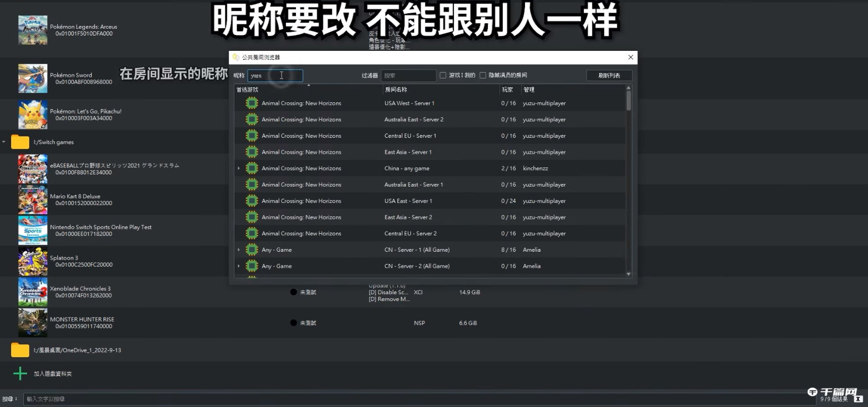Click the OneDrive_1_2022-9-13 folder icon
Image resolution: width=868 pixels, height=407 pixels.
click(x=20, y=350)
